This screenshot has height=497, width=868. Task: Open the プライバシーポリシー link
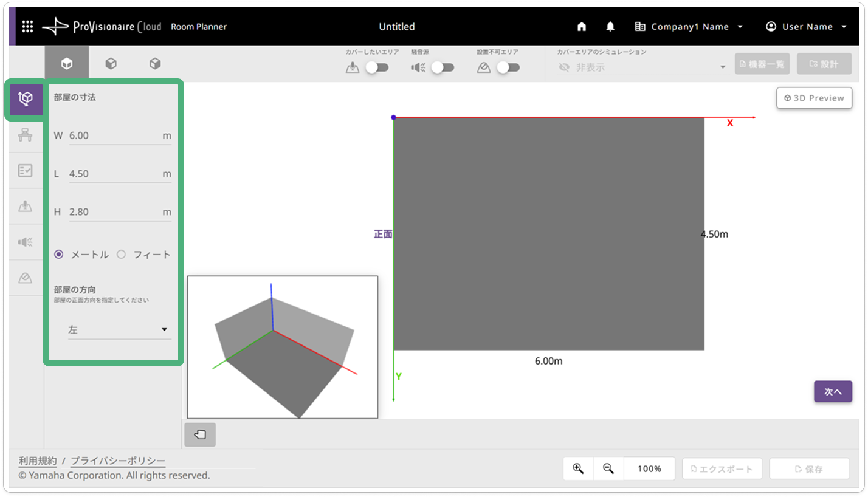(x=118, y=461)
